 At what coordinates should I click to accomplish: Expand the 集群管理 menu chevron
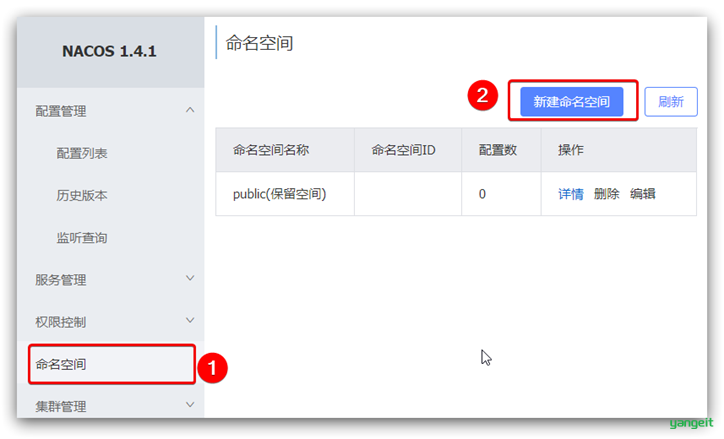point(190,405)
